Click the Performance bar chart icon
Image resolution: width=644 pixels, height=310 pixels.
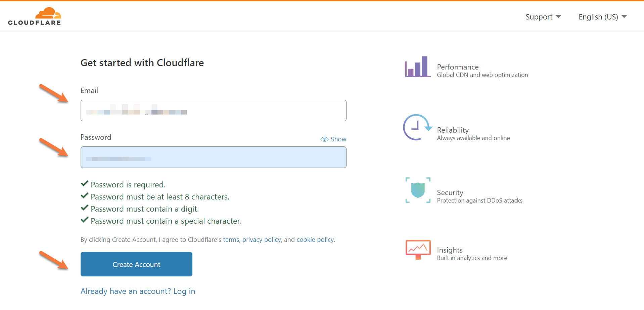click(x=418, y=67)
